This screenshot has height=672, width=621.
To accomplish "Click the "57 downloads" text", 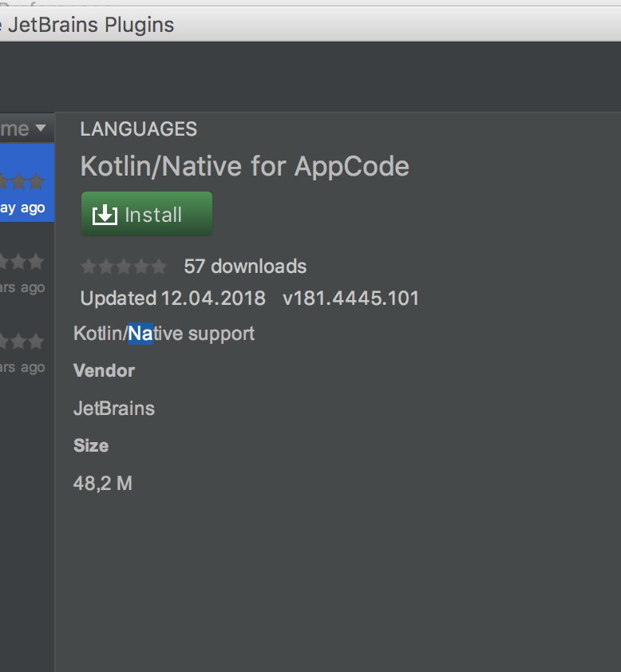I will (x=245, y=266).
